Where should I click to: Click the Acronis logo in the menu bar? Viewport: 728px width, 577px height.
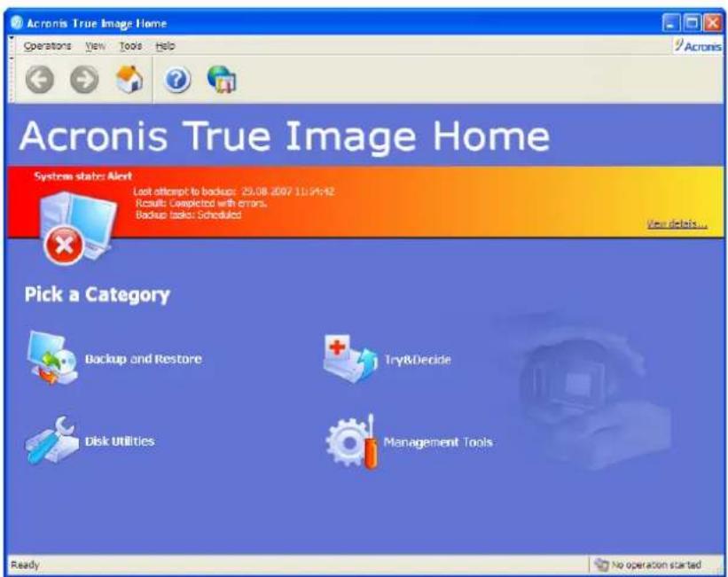click(x=698, y=45)
